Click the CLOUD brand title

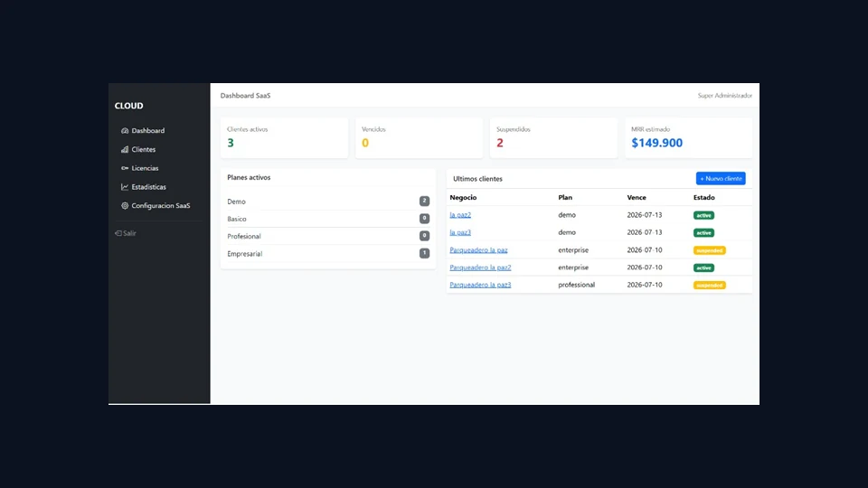coord(129,106)
